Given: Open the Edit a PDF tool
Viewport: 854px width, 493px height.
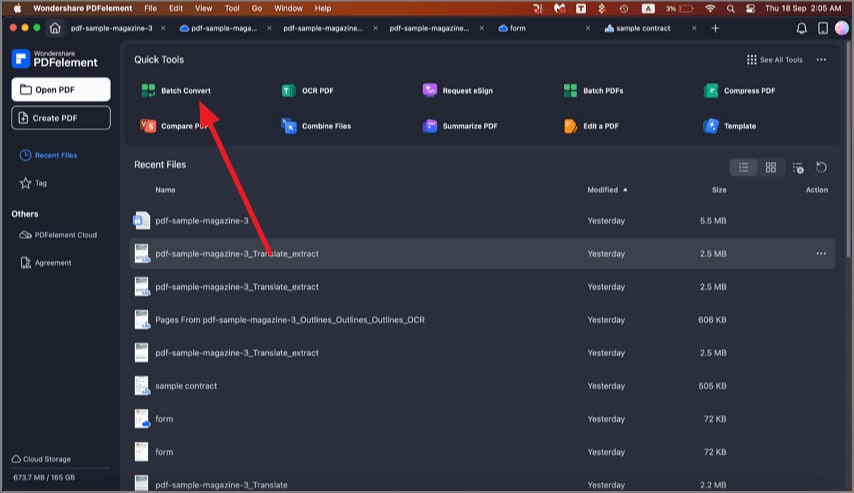Looking at the screenshot, I should point(591,126).
